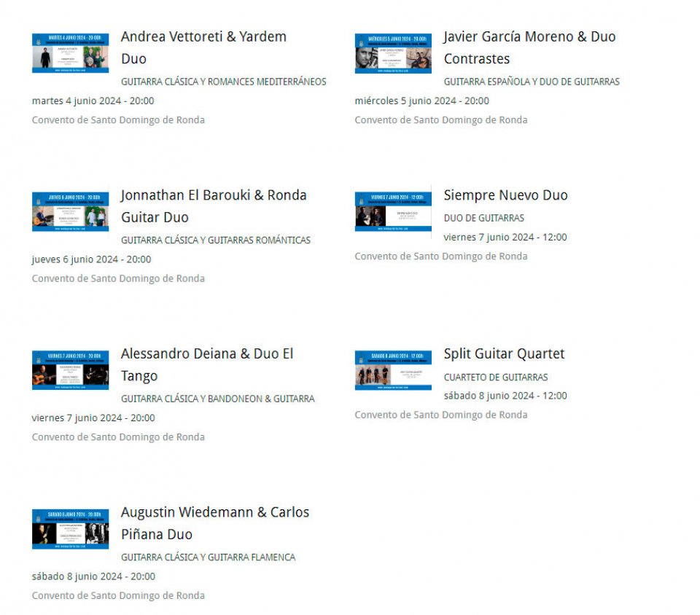
Task: Open the Siempre Nuevo Duo event title
Action: click(505, 195)
